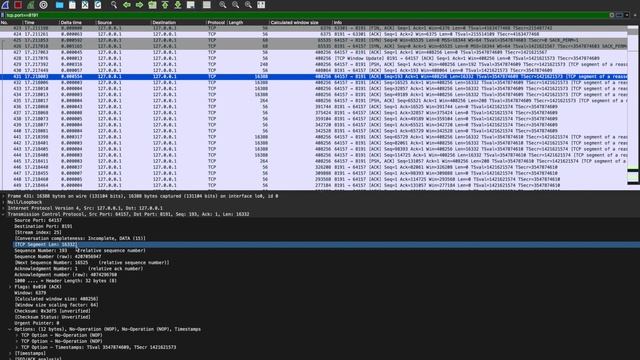
Task: Open the display filter bookmarks
Action: [x=3, y=15]
